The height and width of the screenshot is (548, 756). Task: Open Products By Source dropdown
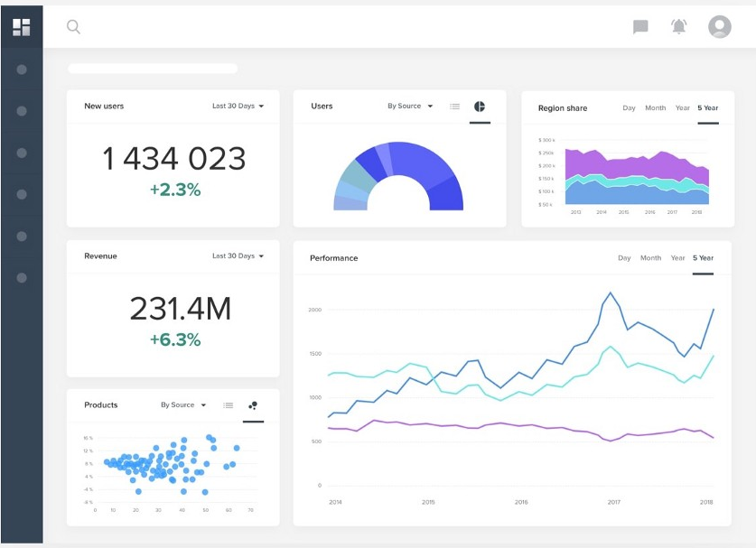[x=183, y=405]
